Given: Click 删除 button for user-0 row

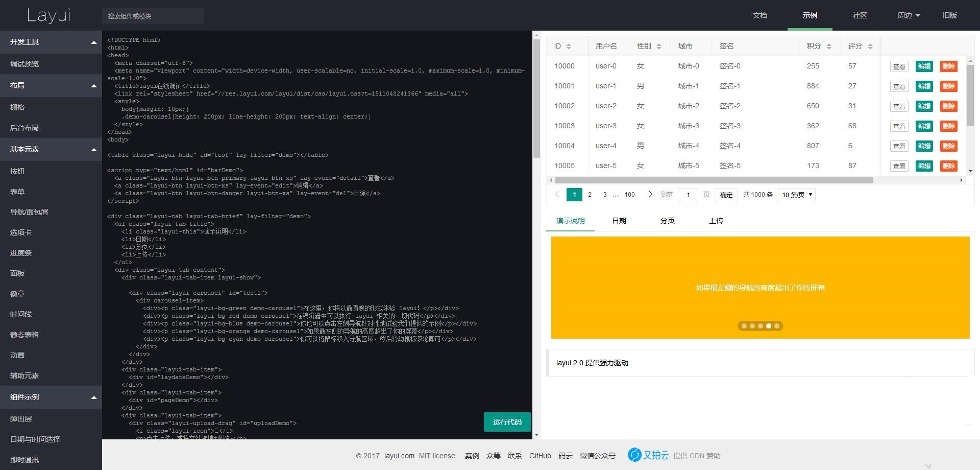Looking at the screenshot, I should (x=948, y=66).
